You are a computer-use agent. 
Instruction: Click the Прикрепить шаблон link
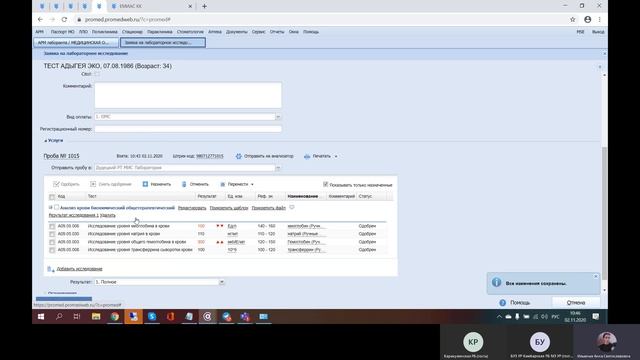(229, 208)
